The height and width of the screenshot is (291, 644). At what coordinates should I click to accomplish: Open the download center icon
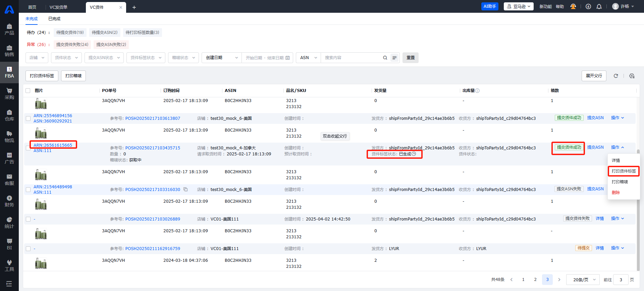588,6
